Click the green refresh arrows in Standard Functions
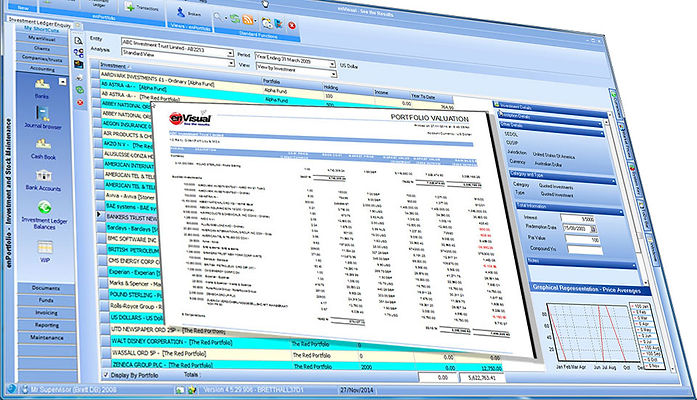Screen dimensions: 697x400 point(235,19)
